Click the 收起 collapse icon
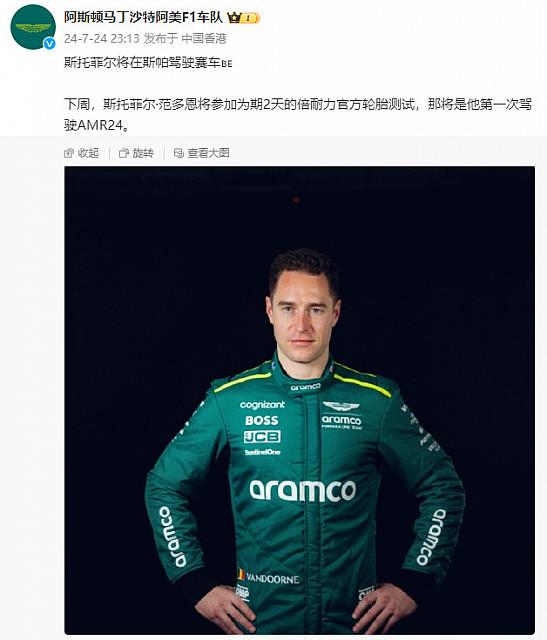547x640 pixels. click(x=69, y=153)
